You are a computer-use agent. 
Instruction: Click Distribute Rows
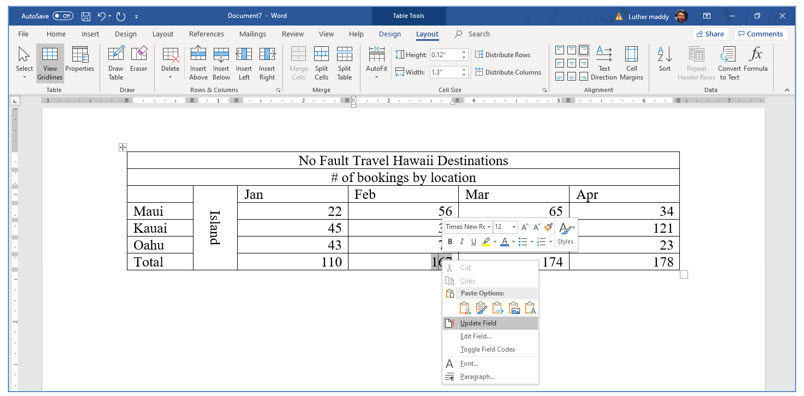(x=503, y=55)
